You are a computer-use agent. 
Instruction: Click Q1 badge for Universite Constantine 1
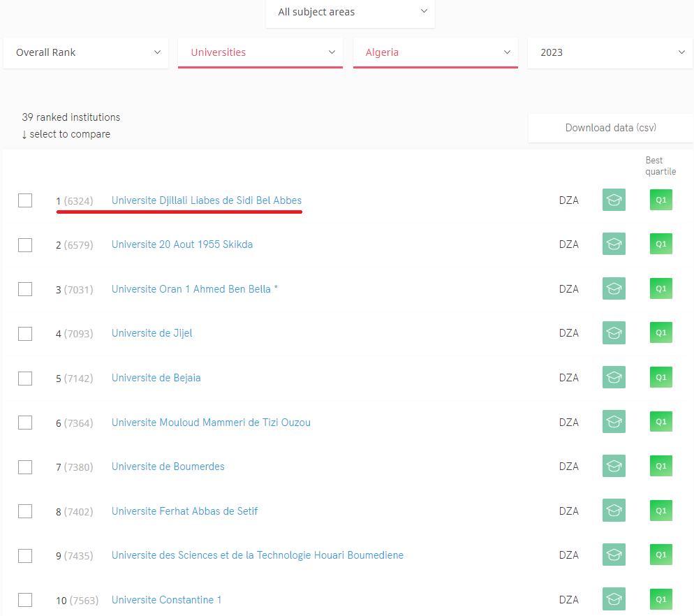[x=660, y=599]
